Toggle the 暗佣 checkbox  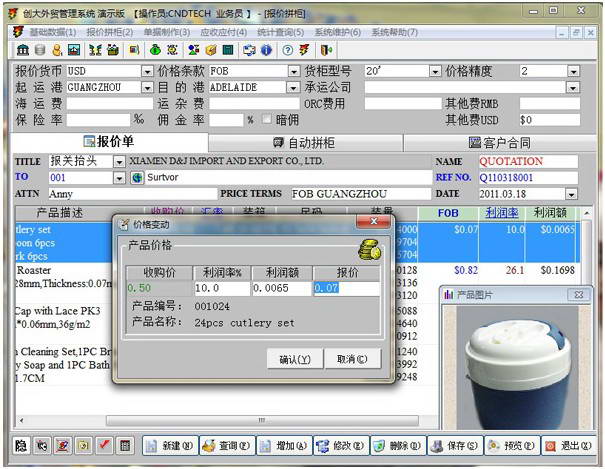266,120
